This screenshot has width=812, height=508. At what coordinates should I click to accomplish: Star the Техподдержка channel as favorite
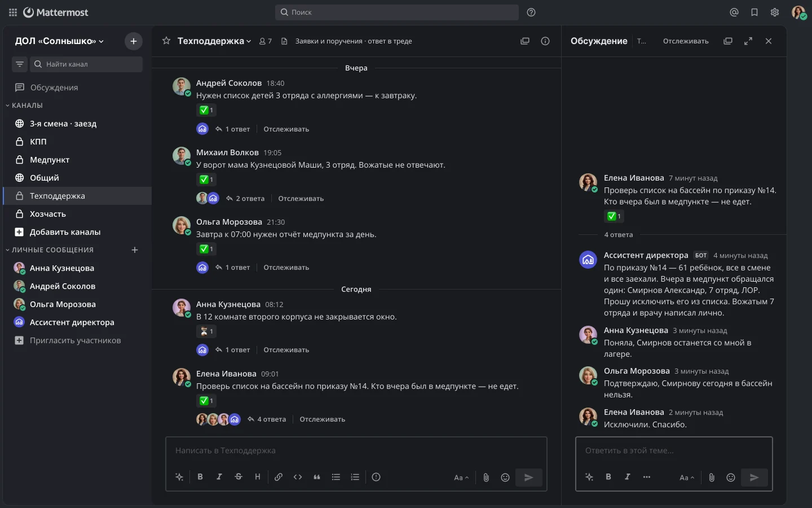166,41
